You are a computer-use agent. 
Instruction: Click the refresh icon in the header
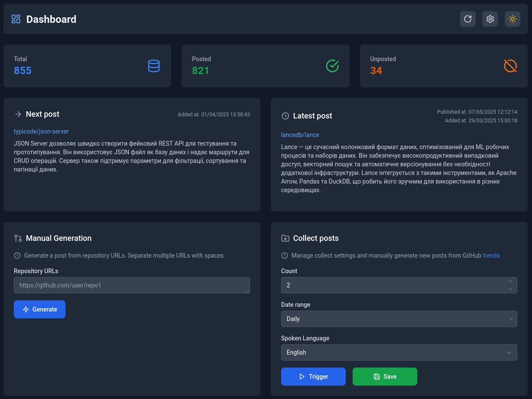click(x=468, y=19)
